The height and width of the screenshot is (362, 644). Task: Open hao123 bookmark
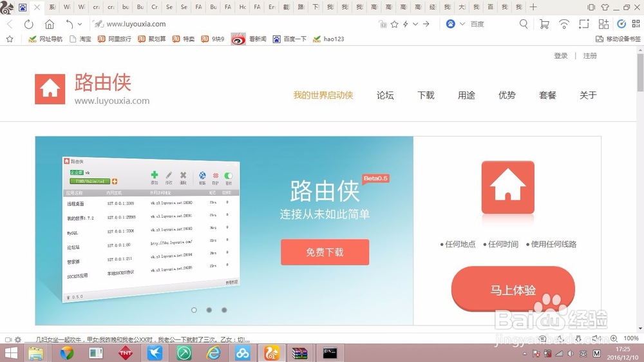click(328, 39)
